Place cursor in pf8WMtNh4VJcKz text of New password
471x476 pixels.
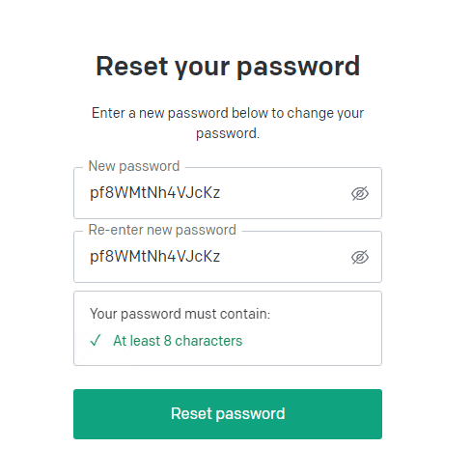[155, 193]
